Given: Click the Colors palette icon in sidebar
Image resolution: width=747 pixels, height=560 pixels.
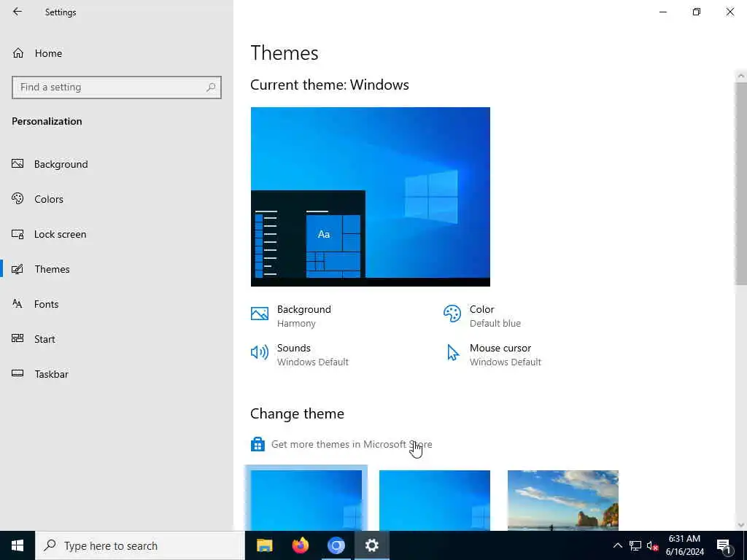Looking at the screenshot, I should coord(18,198).
